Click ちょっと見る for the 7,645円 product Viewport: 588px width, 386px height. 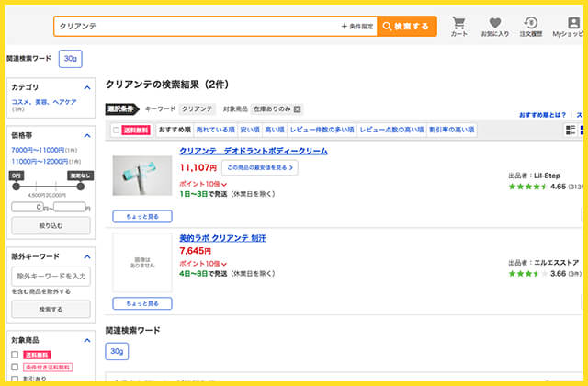[x=142, y=303]
